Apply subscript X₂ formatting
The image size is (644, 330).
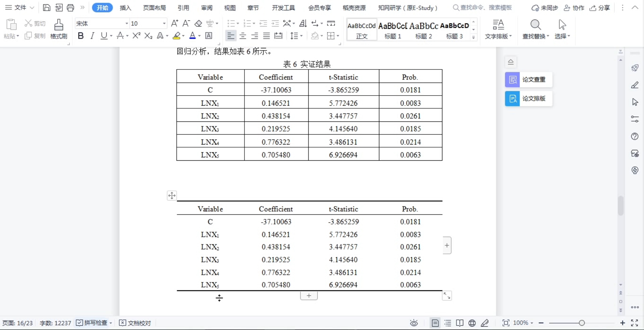tap(148, 36)
